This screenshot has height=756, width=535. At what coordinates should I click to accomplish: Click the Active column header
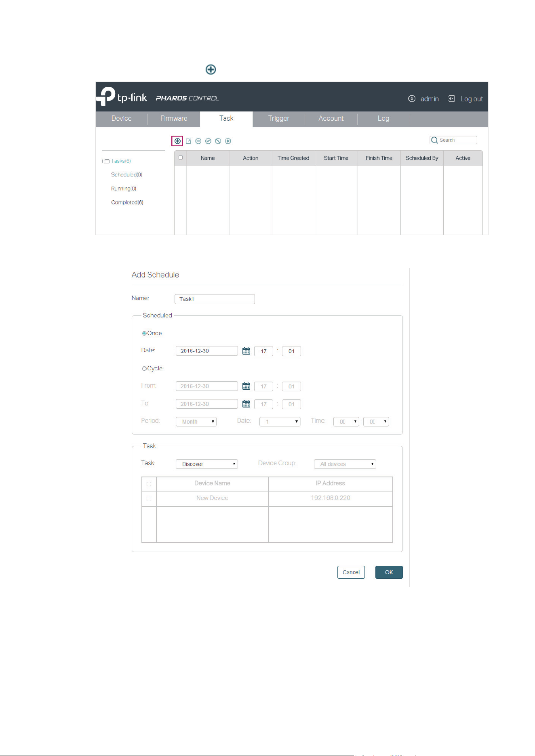click(x=463, y=158)
